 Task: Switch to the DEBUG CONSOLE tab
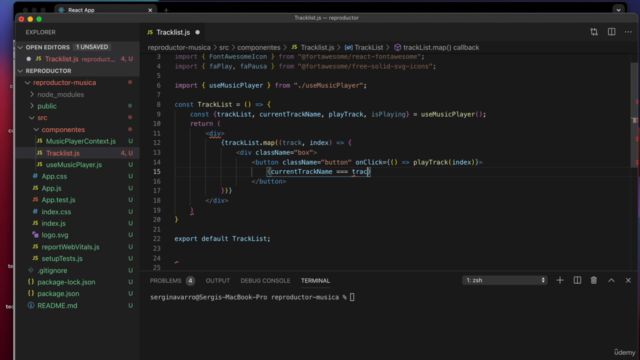(265, 281)
